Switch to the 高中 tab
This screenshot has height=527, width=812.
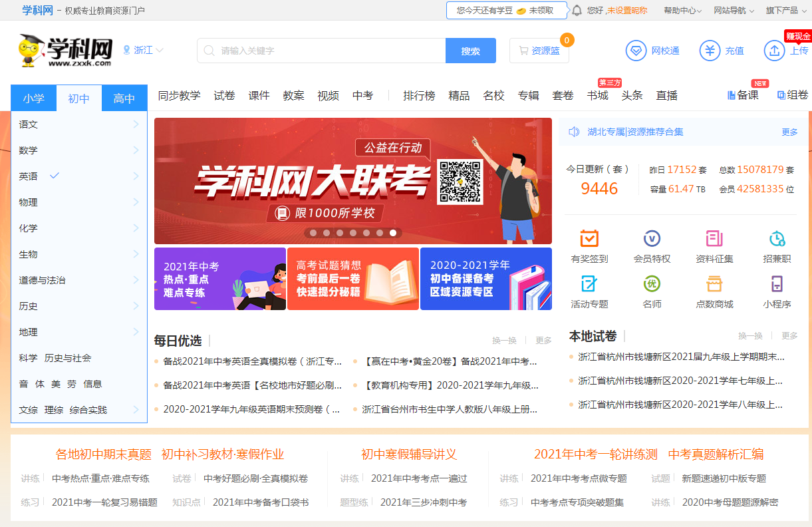point(124,98)
